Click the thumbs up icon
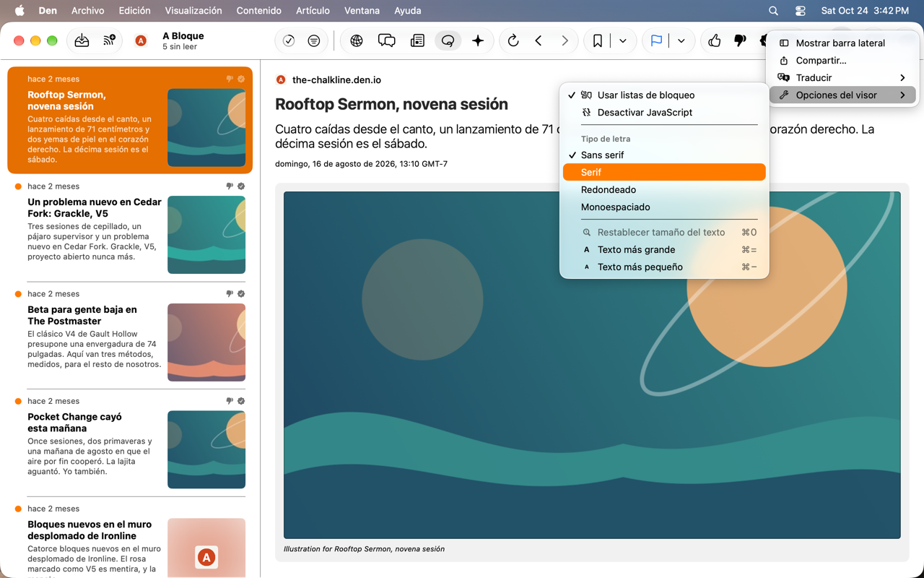This screenshot has height=578, width=924. [x=714, y=41]
